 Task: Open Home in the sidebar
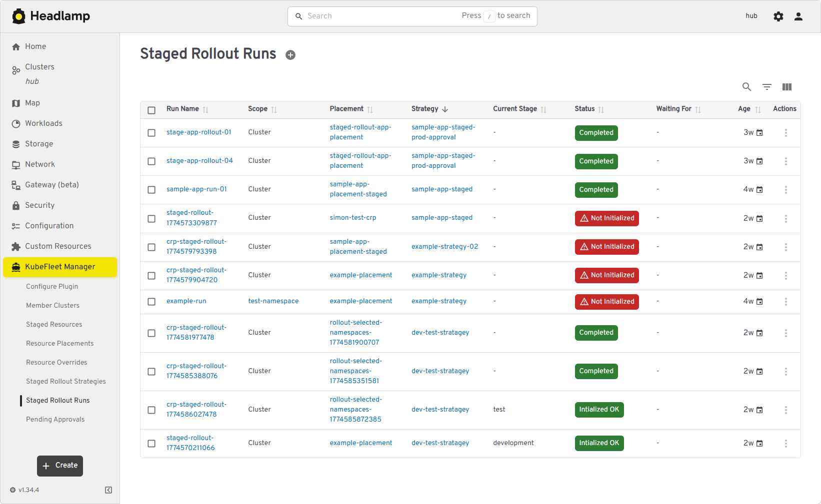coord(60,46)
